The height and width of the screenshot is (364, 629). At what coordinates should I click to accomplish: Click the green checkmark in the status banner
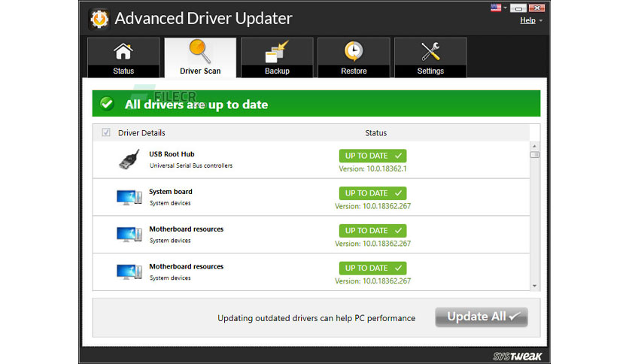pyautogui.click(x=107, y=104)
